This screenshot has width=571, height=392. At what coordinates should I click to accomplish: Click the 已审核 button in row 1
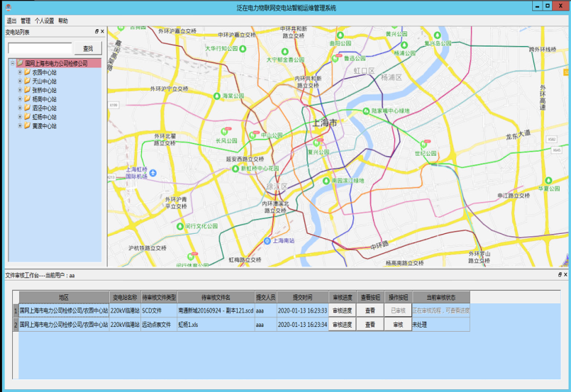tap(398, 310)
